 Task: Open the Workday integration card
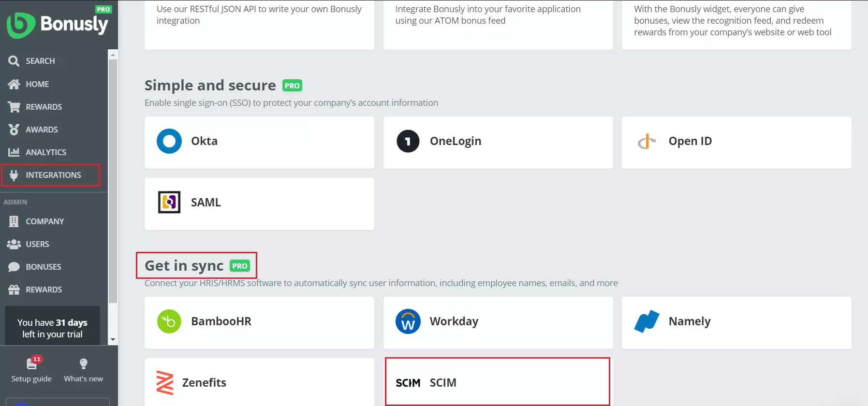click(498, 323)
